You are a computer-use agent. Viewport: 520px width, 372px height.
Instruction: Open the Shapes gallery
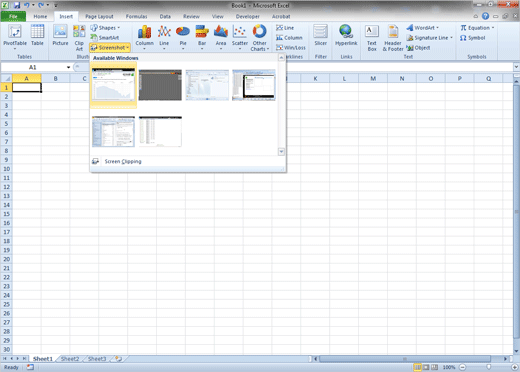click(105, 28)
